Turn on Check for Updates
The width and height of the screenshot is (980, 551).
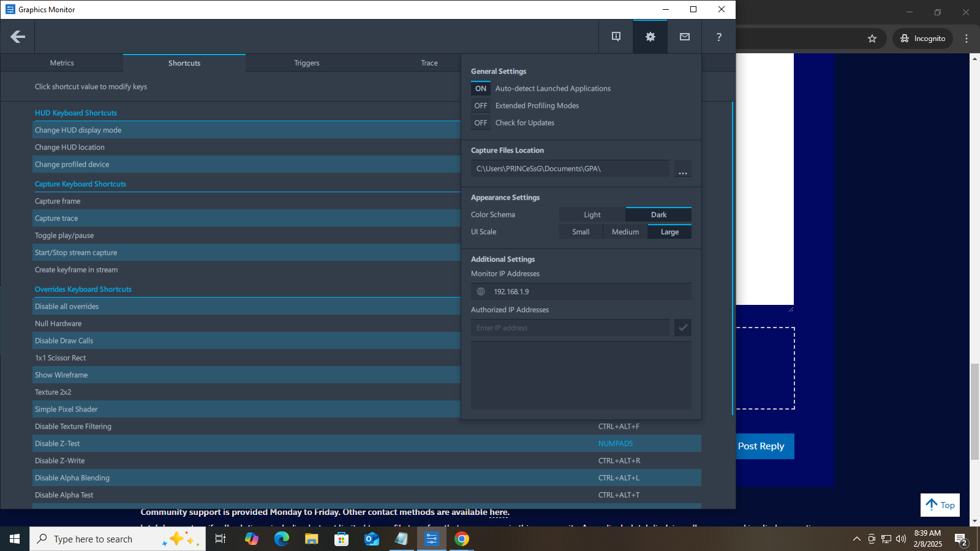[x=481, y=123]
